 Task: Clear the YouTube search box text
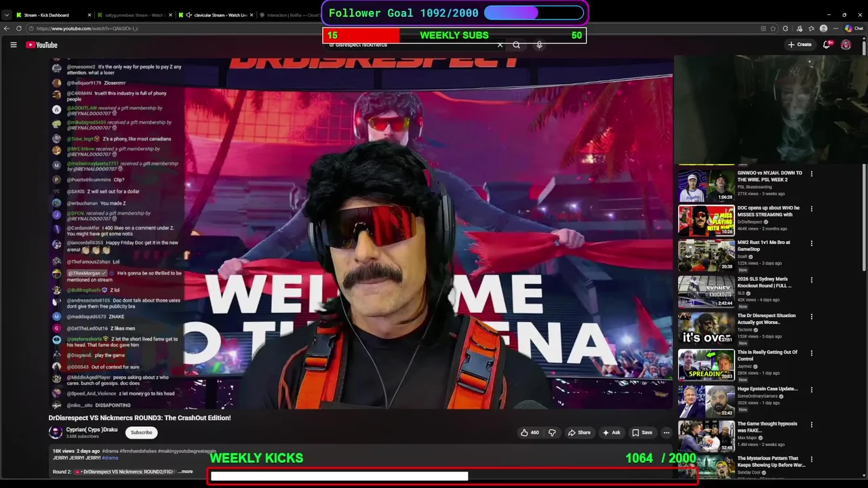pos(500,45)
